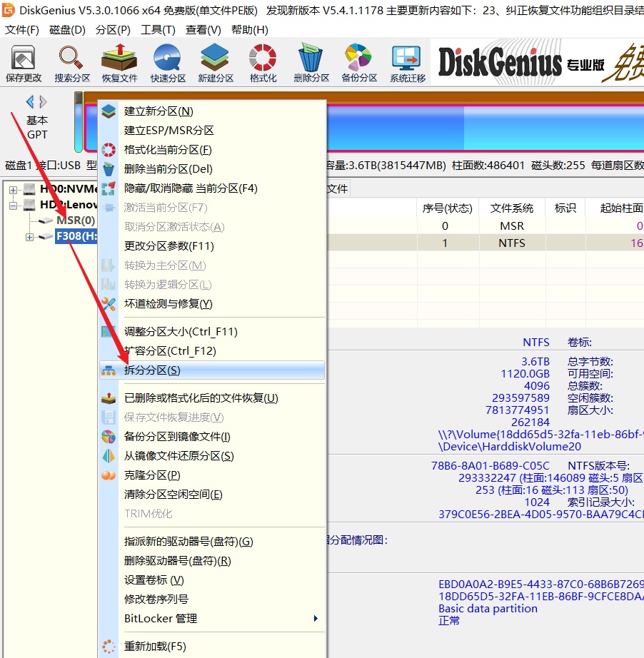Image resolution: width=644 pixels, height=658 pixels.
Task: Click the 克隆分区 orange spheres icon
Action: 109,475
